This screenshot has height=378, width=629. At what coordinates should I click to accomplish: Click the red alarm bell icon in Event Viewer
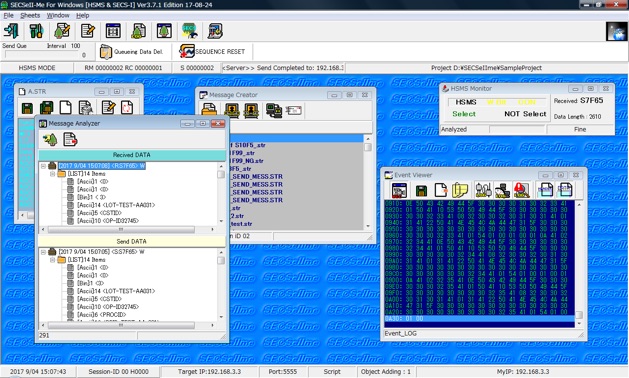pos(521,190)
